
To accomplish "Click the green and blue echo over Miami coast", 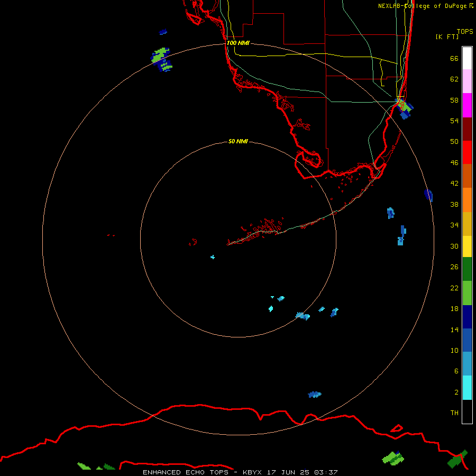I will coord(405,108).
